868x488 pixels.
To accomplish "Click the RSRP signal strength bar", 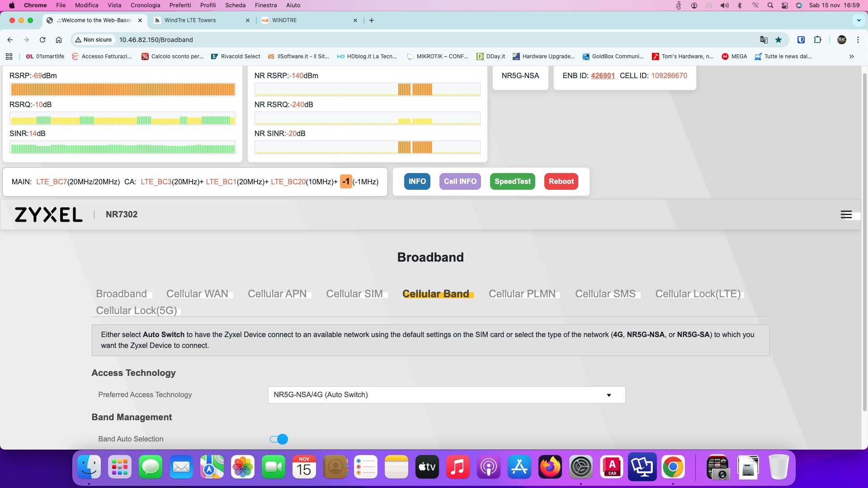I will 123,89.
